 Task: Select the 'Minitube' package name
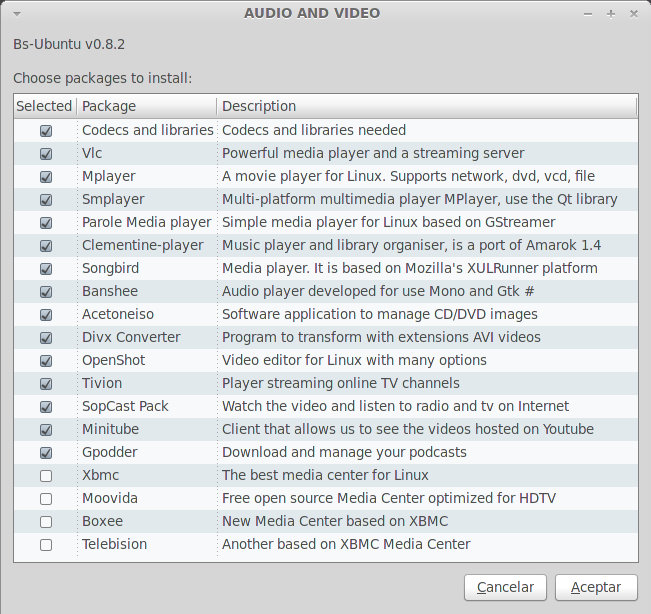110,429
